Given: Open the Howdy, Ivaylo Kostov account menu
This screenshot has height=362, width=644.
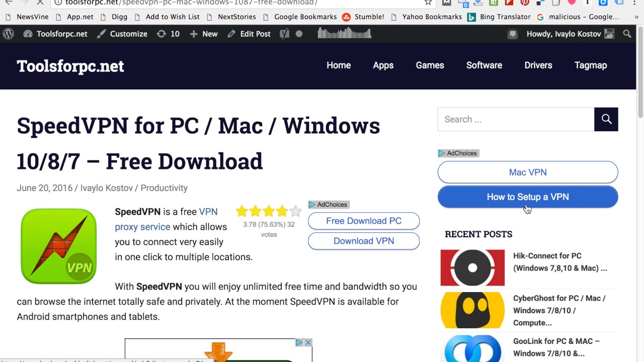Looking at the screenshot, I should click(x=570, y=34).
